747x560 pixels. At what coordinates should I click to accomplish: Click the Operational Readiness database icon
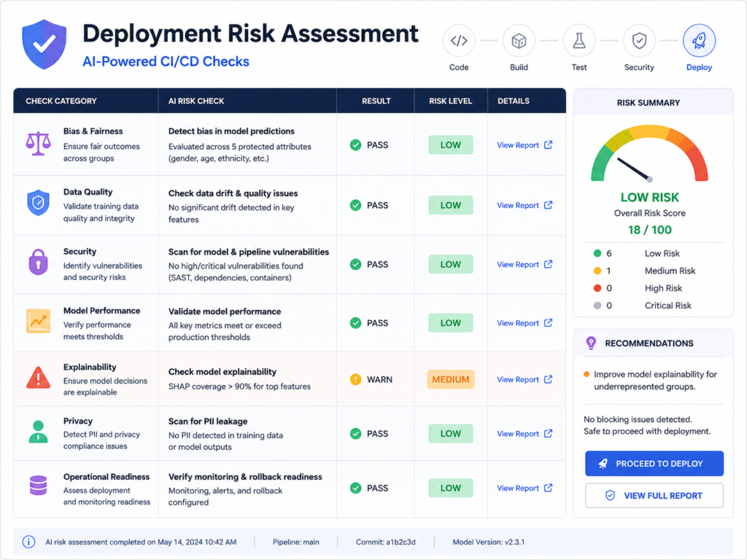click(x=38, y=485)
